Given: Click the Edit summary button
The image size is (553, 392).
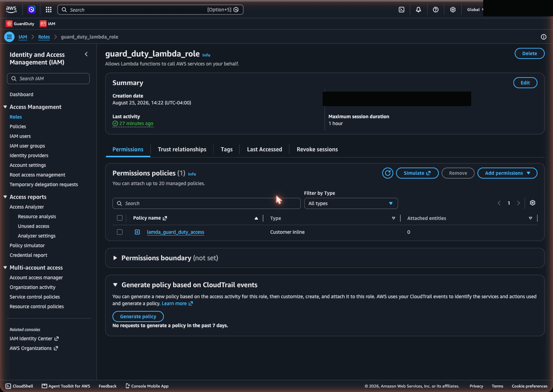Looking at the screenshot, I should pos(525,83).
